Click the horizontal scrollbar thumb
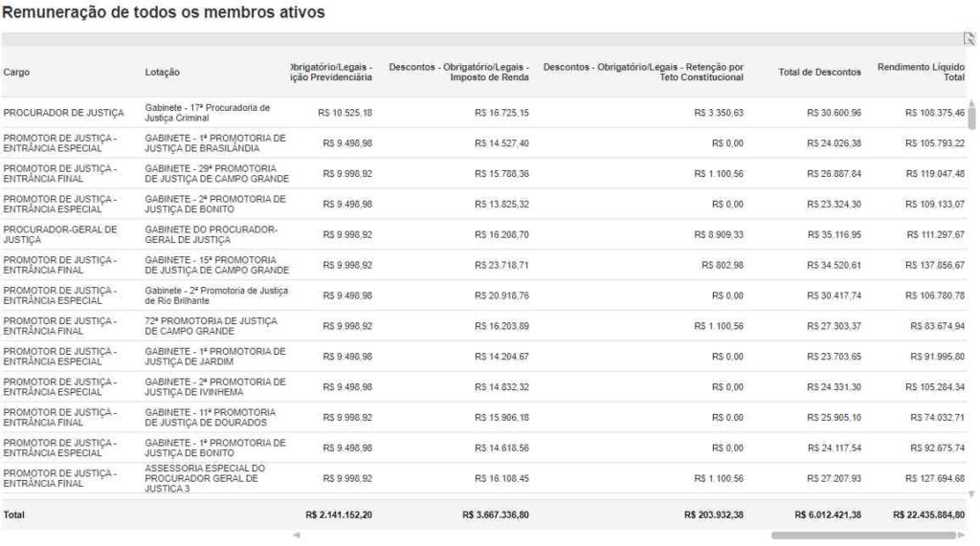This screenshot has width=980, height=546. pos(862,535)
